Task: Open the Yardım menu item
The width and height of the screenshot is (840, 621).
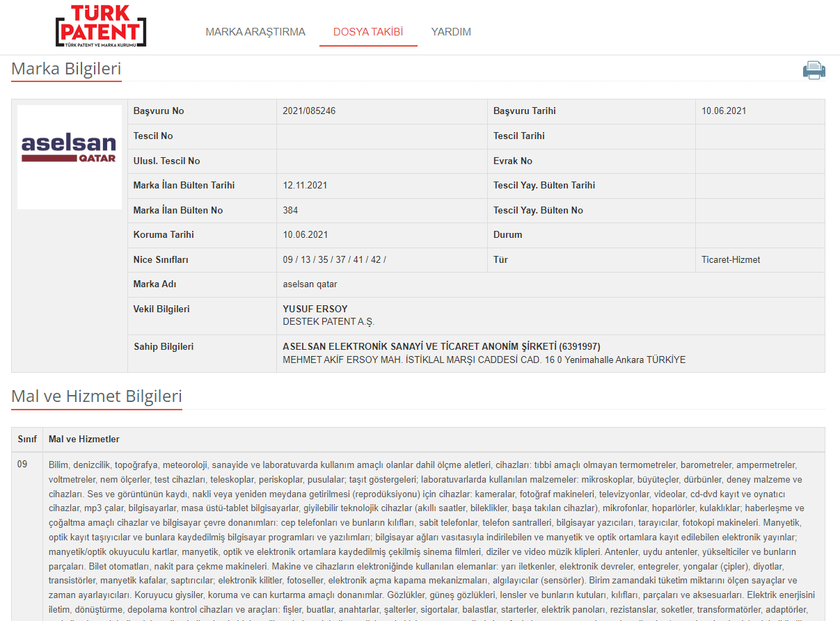Action: click(451, 32)
